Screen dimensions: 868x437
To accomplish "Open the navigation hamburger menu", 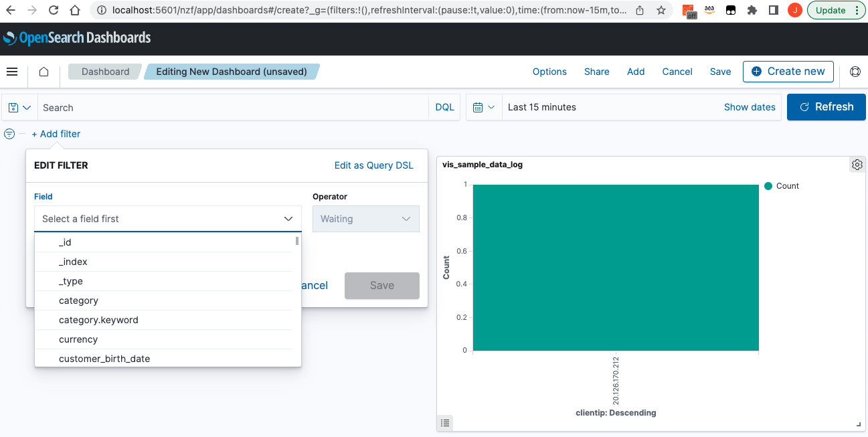I will tap(12, 72).
